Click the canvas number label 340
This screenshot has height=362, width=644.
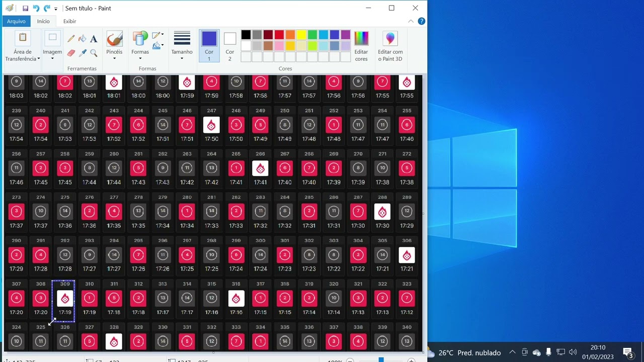(x=407, y=327)
